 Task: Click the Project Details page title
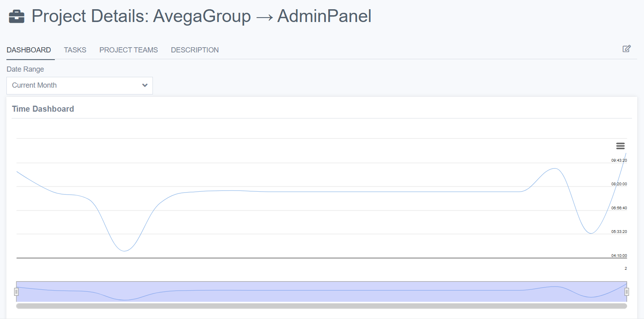pyautogui.click(x=201, y=16)
